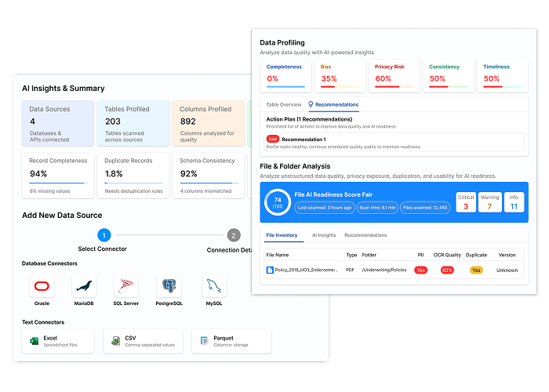Screen dimensions: 549x392
Task: Click the OCR Quality 62% badge
Action: 447,270
